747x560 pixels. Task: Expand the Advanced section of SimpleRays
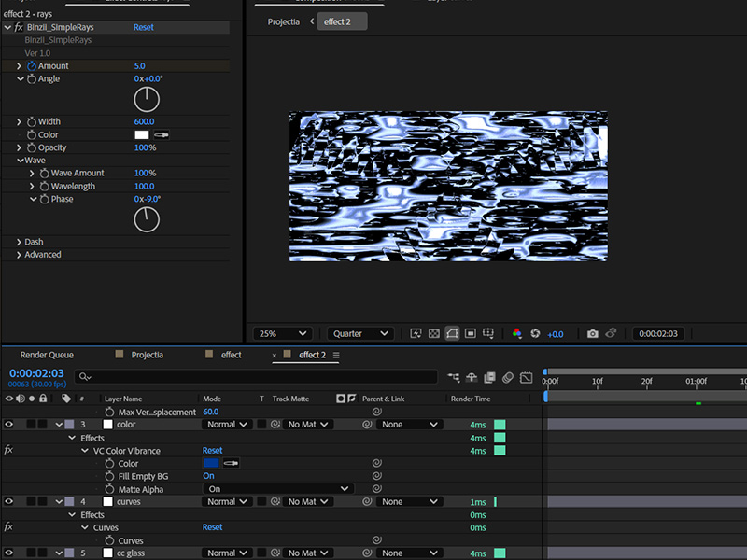click(19, 255)
